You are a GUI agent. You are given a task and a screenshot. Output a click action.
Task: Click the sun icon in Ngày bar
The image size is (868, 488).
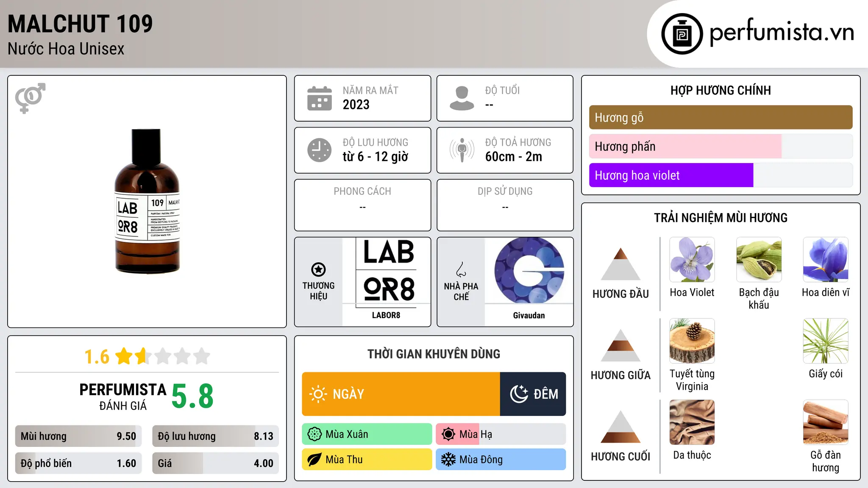pyautogui.click(x=318, y=394)
